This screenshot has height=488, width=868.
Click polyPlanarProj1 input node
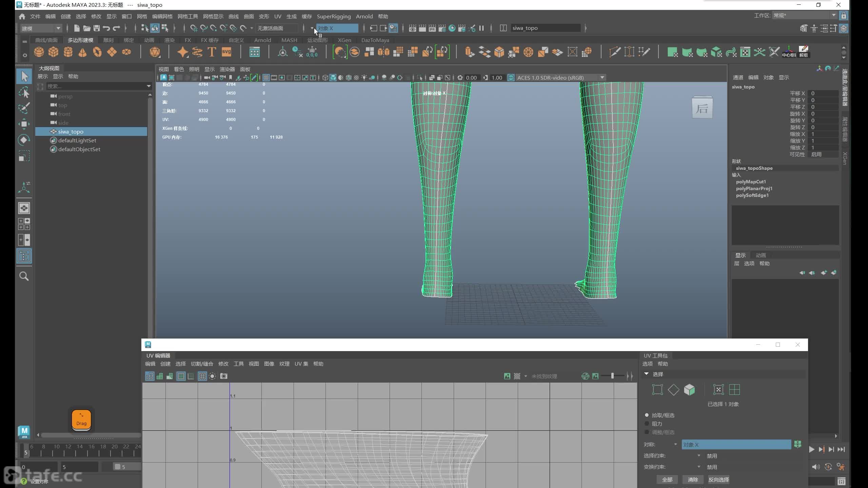(754, 188)
